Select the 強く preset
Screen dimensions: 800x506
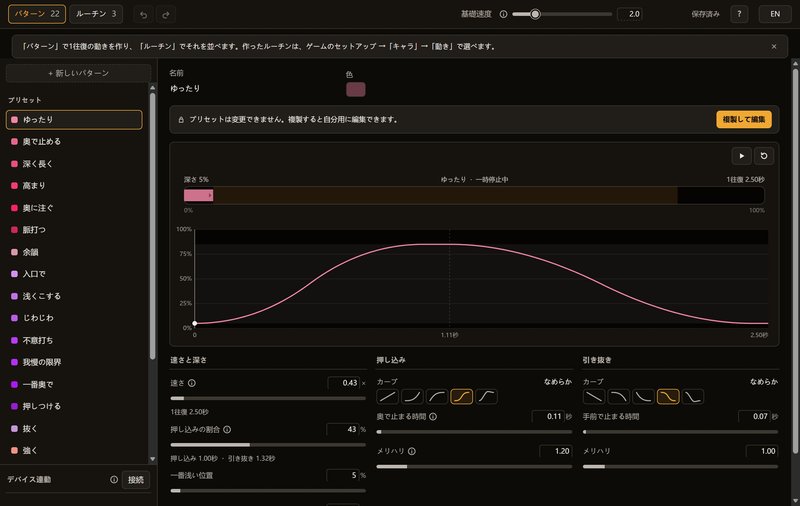point(74,450)
